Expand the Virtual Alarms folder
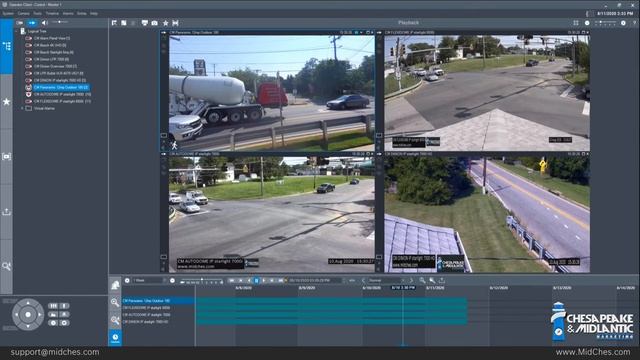 point(22,109)
